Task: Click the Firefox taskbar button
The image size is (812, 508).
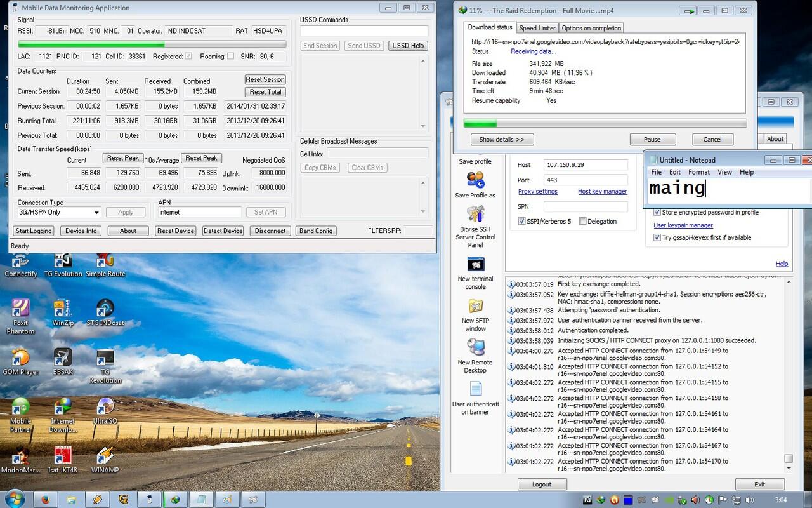Action: click(46, 500)
